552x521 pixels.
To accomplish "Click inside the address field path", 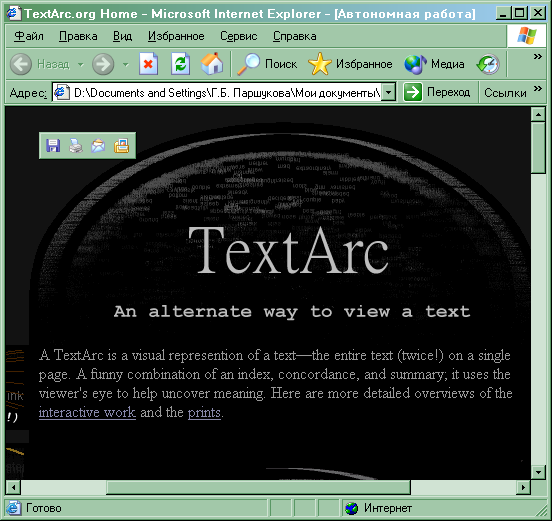I will pyautogui.click(x=227, y=93).
